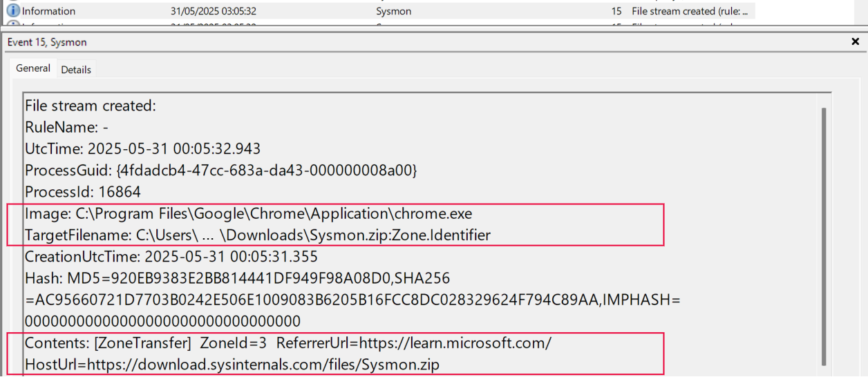Image resolution: width=868 pixels, height=377 pixels.
Task: Select the General tab
Action: pyautogui.click(x=33, y=68)
